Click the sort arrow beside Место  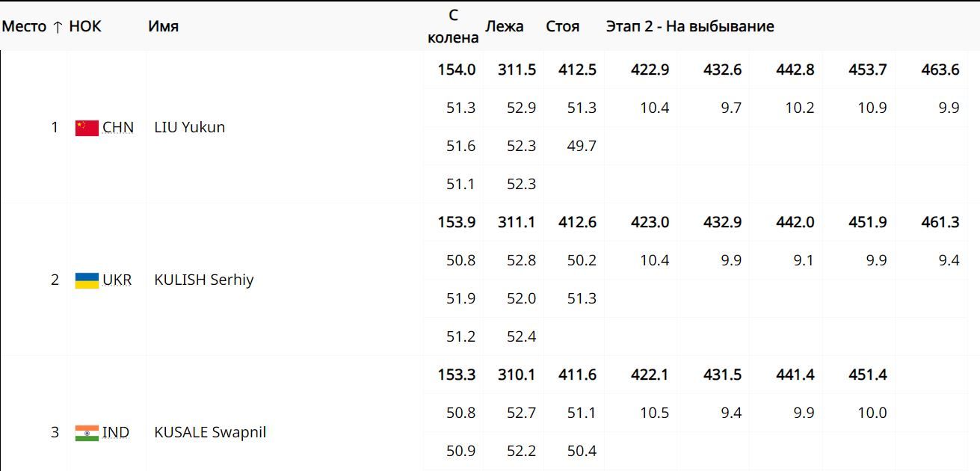pyautogui.click(x=58, y=27)
